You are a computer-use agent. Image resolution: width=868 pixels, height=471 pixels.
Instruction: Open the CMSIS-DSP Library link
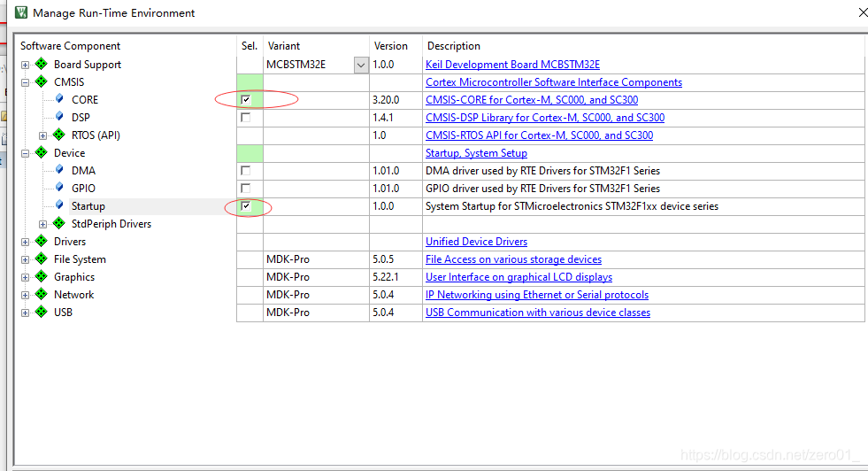545,118
